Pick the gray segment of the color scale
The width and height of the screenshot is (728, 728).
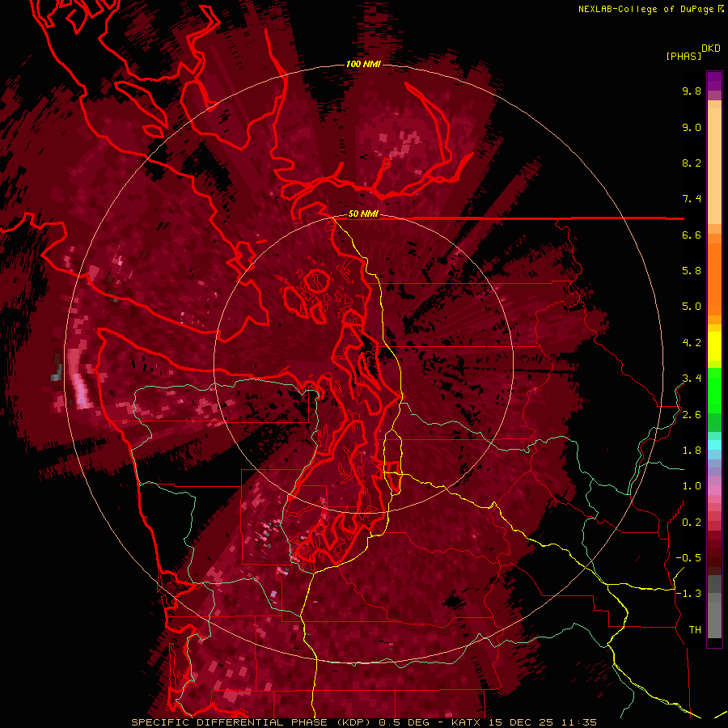(x=714, y=607)
